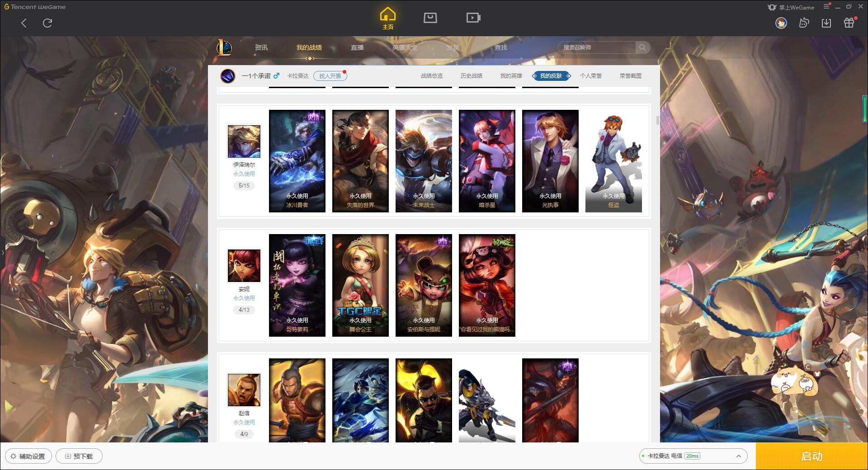This screenshot has width=868, height=470.
Task: Open the 冰川勇者 skin card
Action: tap(297, 161)
